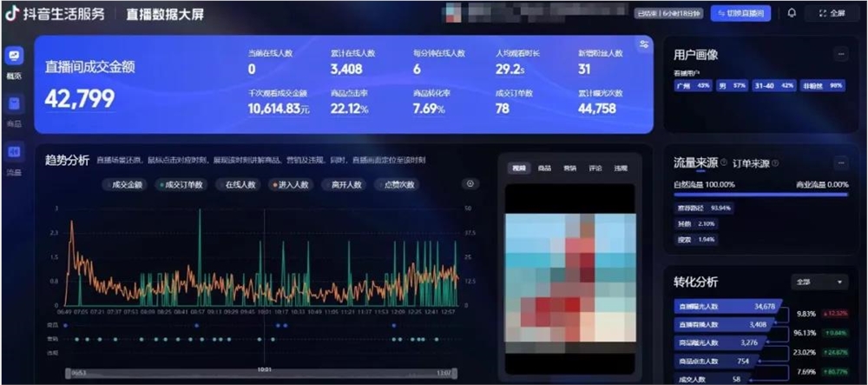Toggle the 成交金额 chart series
Viewport: 868px width, 385px height.
(124, 185)
